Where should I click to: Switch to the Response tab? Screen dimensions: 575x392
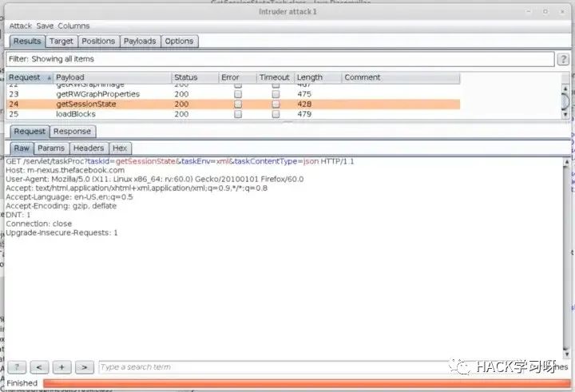[x=72, y=132]
